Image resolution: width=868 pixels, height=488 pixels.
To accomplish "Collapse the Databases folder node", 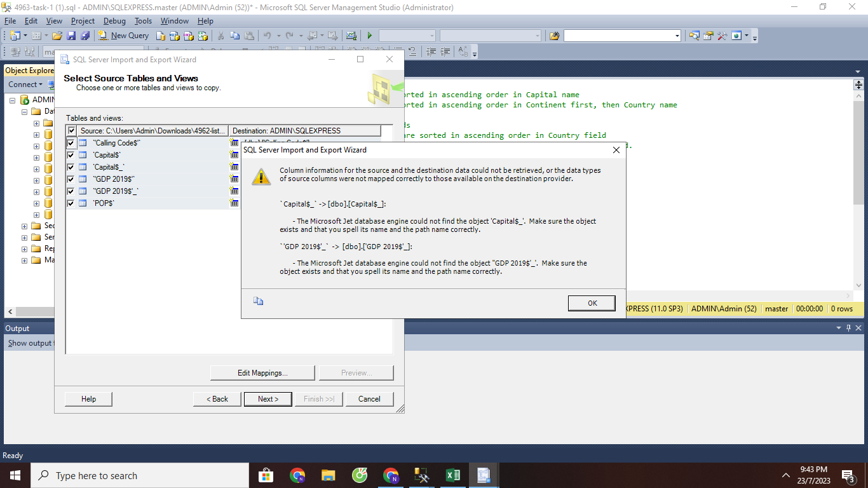I will tap(25, 111).
